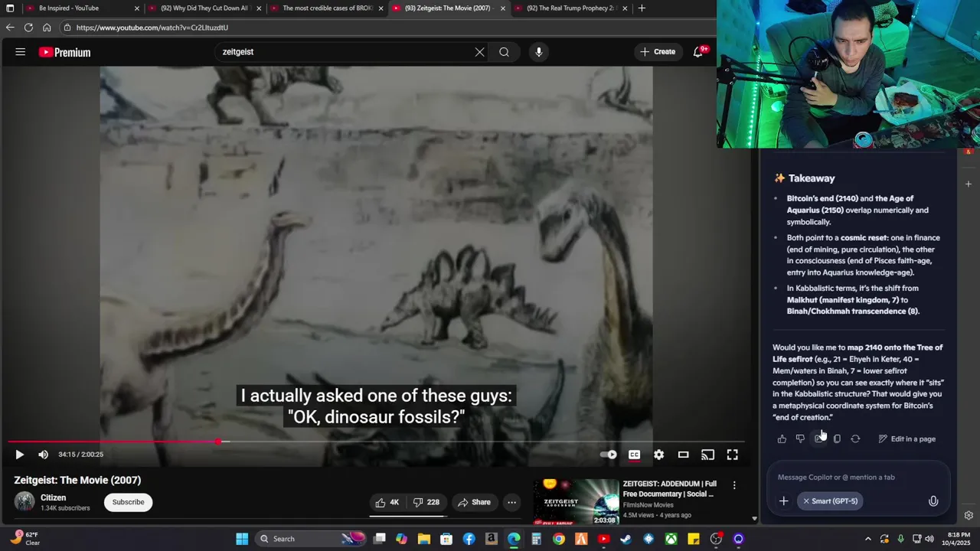
Task: Open the Windows Start menu
Action: tap(242, 539)
